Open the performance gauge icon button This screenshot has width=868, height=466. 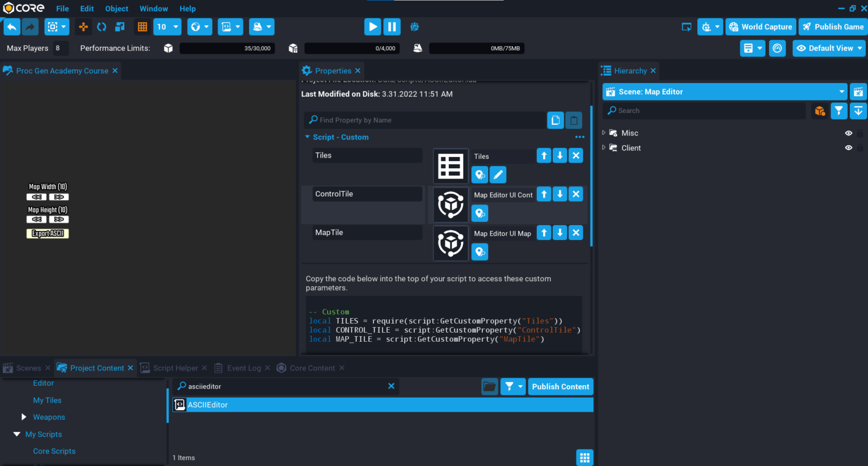tap(778, 48)
